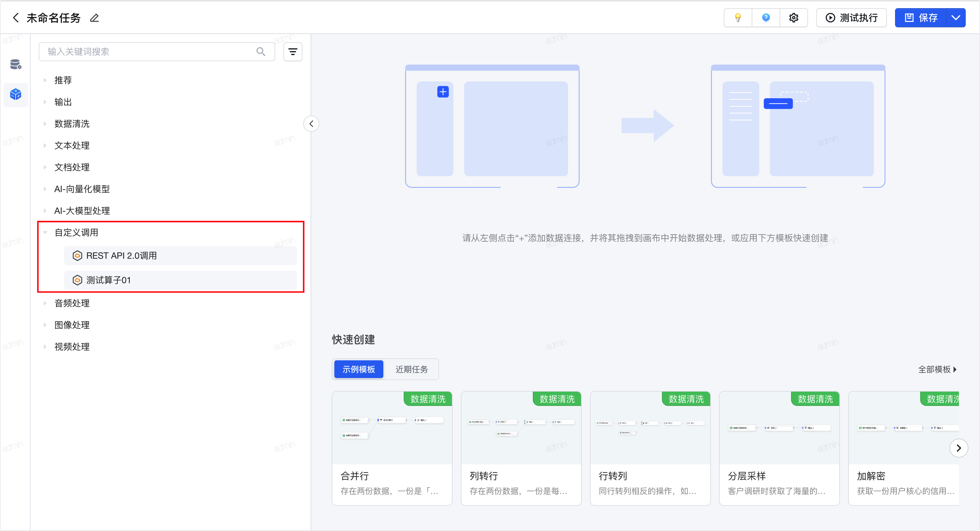
Task: Click the keyword search input field
Action: click(148, 52)
